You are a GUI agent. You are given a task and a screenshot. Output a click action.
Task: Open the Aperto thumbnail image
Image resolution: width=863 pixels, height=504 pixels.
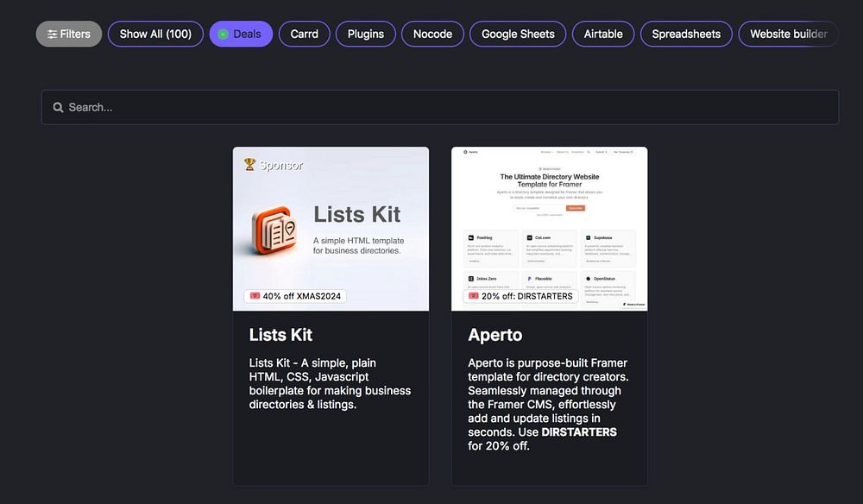coord(549,229)
